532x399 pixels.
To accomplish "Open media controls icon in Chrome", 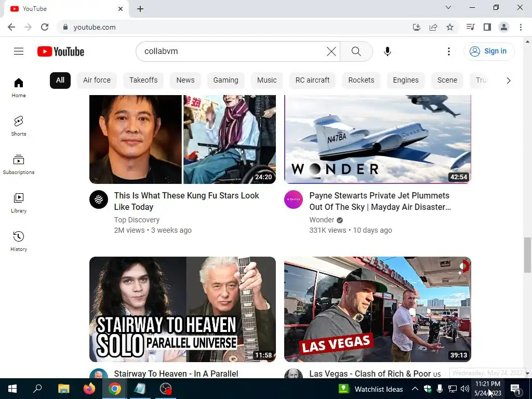I will click(470, 27).
